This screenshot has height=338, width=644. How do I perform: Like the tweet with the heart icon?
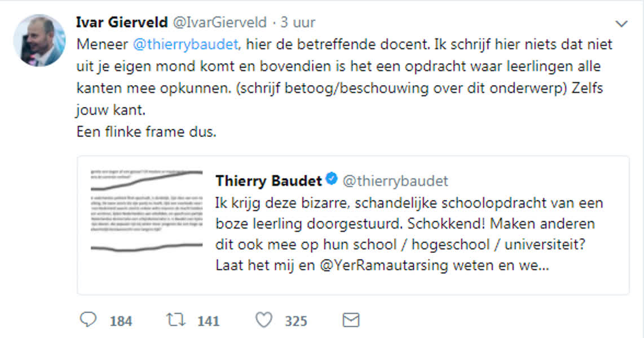click(x=263, y=321)
